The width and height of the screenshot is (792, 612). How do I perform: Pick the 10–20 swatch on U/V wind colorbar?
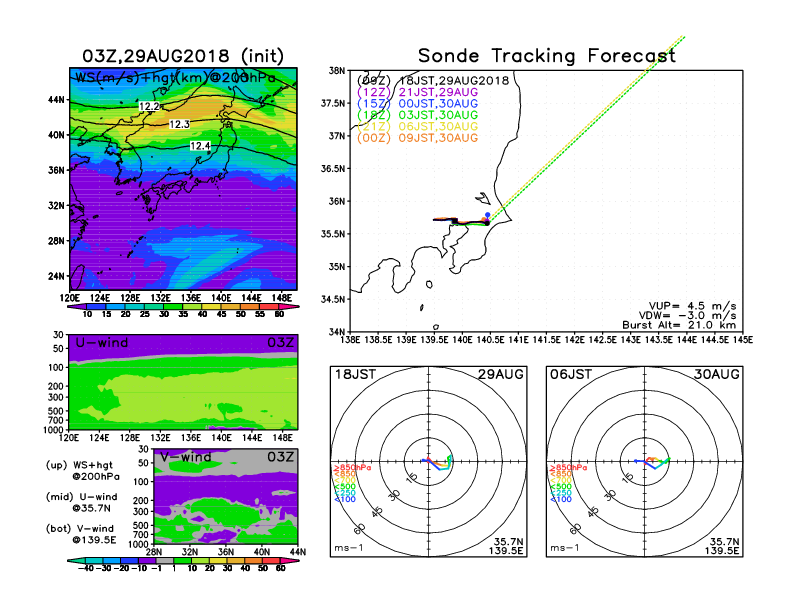coord(201,560)
